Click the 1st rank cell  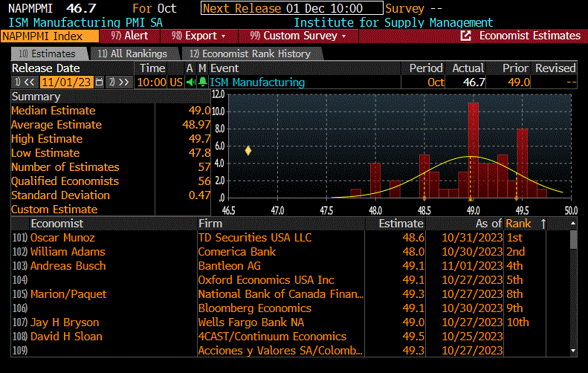[514, 238]
